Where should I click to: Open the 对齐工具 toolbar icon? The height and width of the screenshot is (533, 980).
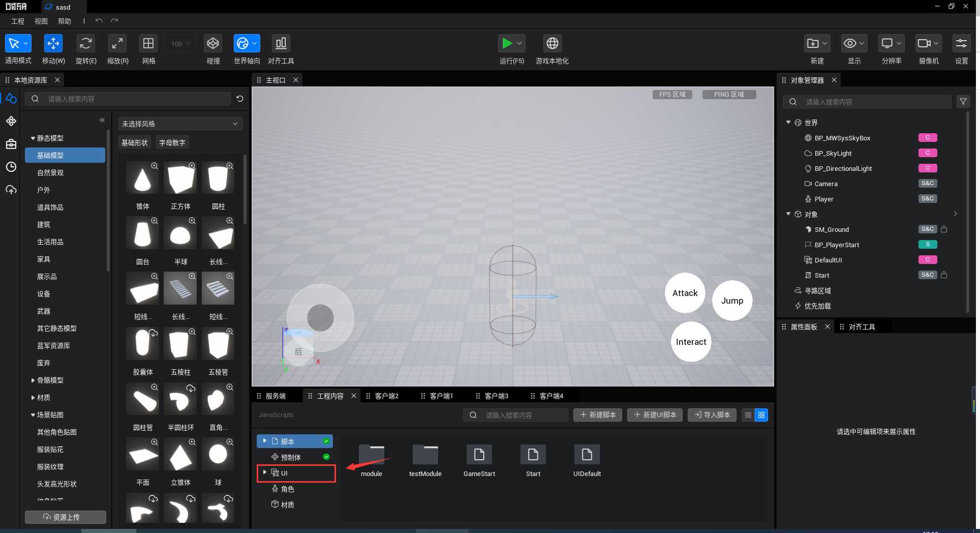[x=281, y=44]
